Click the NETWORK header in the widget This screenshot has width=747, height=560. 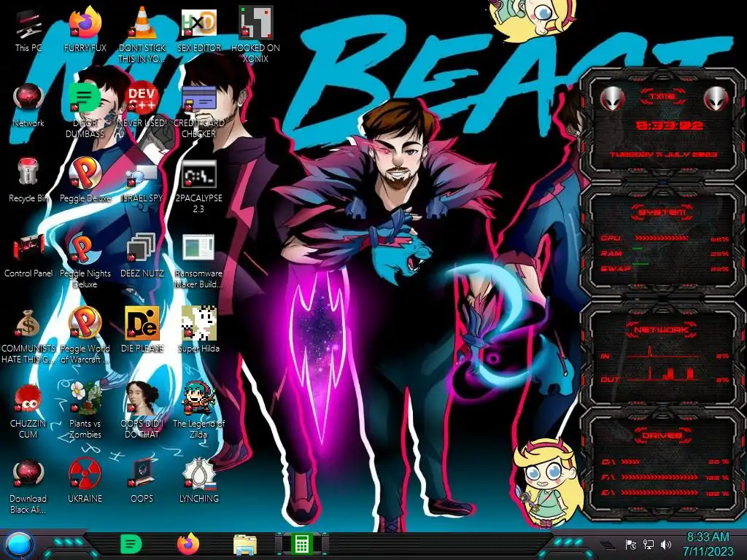(662, 329)
